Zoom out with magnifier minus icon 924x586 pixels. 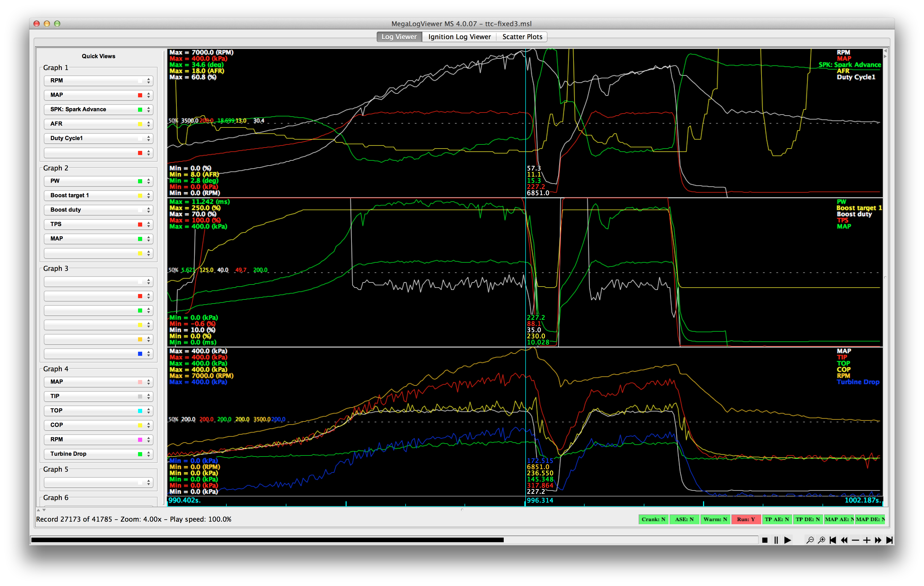(x=810, y=540)
